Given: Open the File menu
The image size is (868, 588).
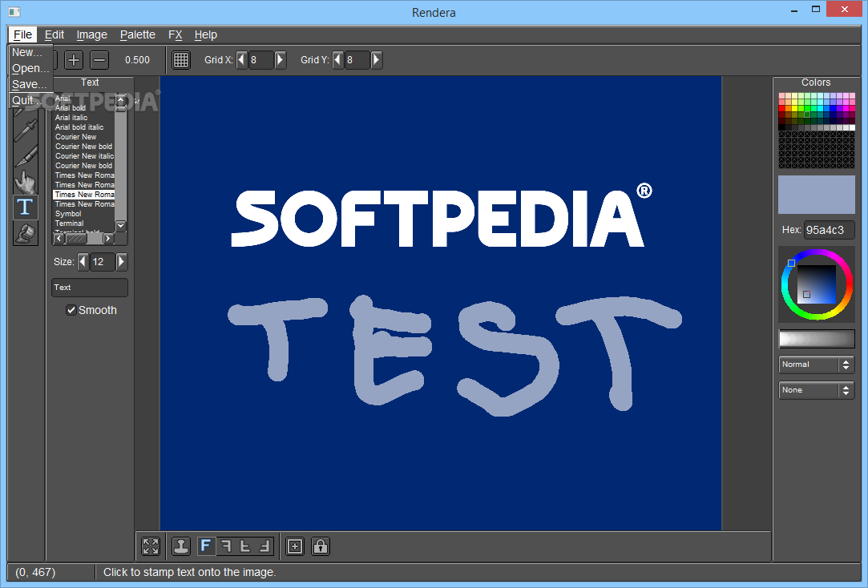Looking at the screenshot, I should pos(22,34).
